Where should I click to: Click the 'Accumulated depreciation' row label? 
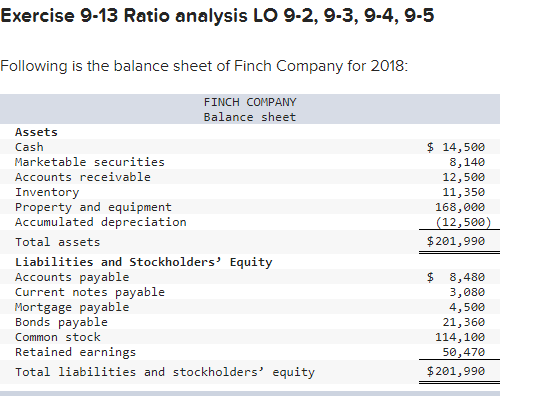click(101, 222)
